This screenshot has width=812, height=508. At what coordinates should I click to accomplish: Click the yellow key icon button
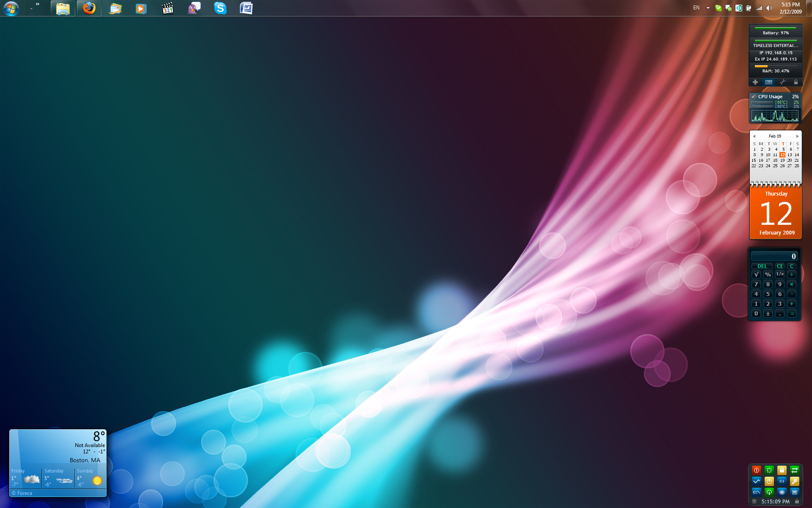(x=794, y=481)
